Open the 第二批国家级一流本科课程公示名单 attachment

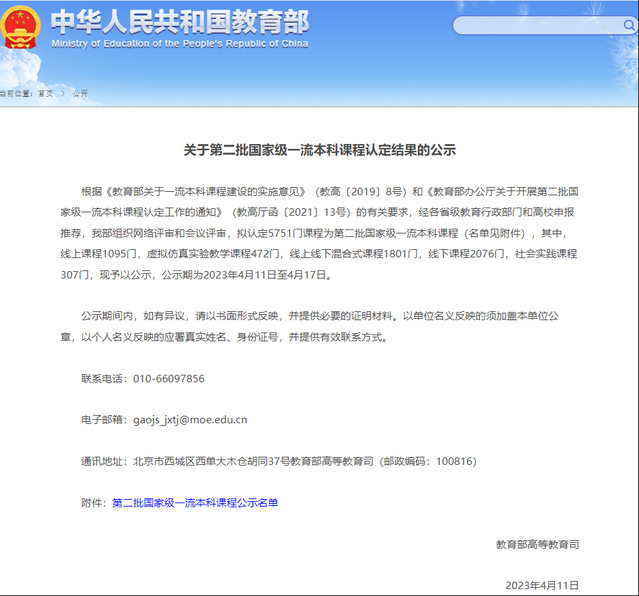tap(195, 502)
